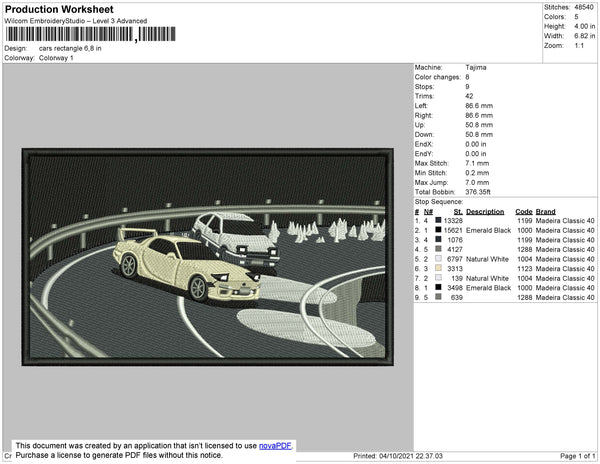The height and width of the screenshot is (464, 600).
Task: Select the Natural White swatch in stop 5
Action: point(437,259)
